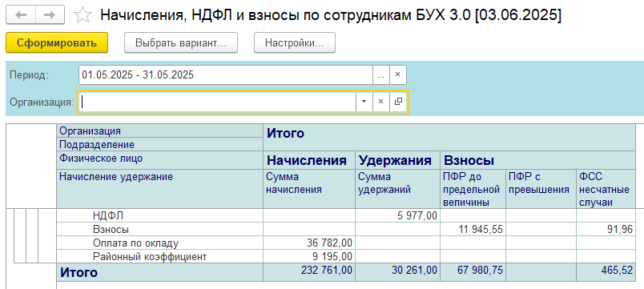Open period picker with ellipsis button
Viewport: 644px width, 289px height.
click(x=380, y=75)
